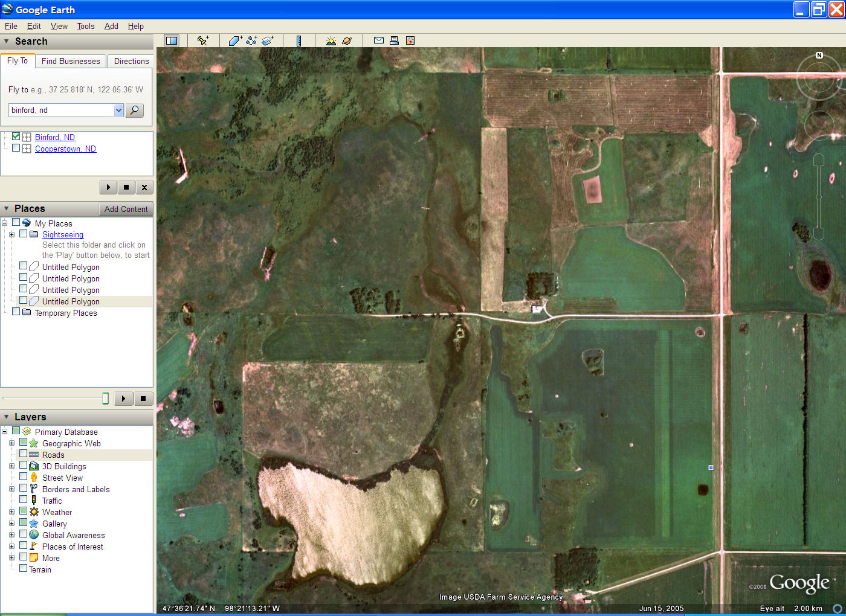Viewport: 846px width, 616px height.
Task: Open the Fly To search history dropdown
Action: [118, 110]
